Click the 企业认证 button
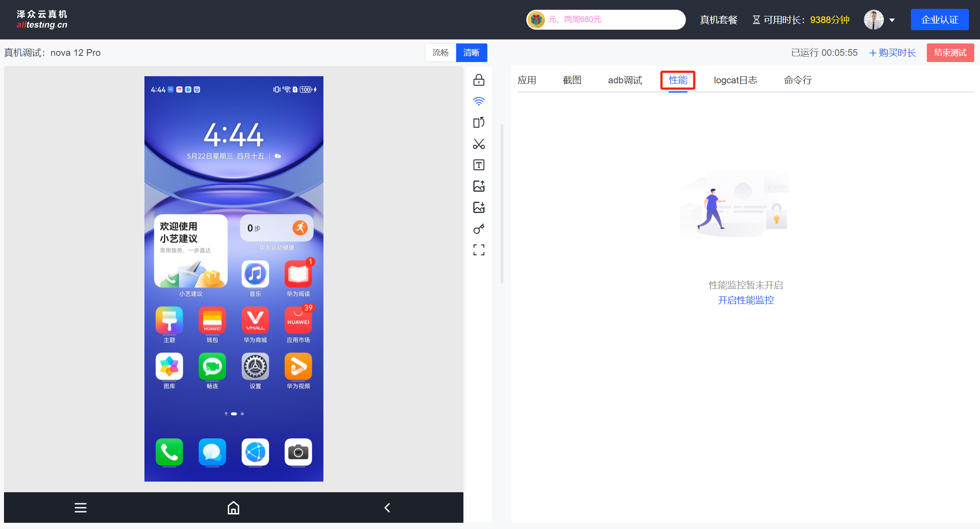 point(939,20)
